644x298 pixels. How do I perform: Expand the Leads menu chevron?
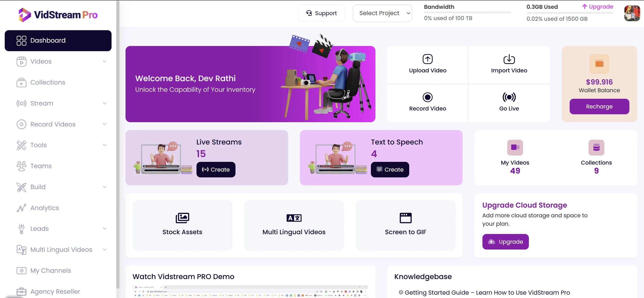(105, 229)
